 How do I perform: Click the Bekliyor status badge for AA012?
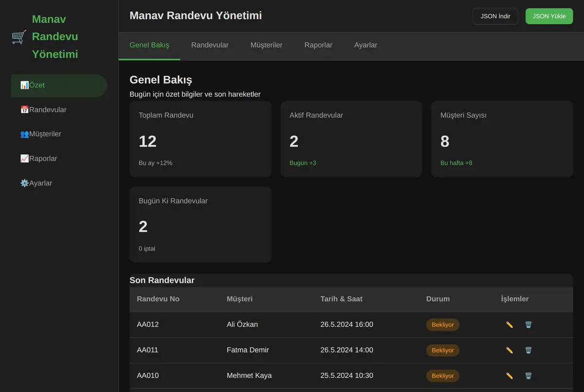coord(443,325)
